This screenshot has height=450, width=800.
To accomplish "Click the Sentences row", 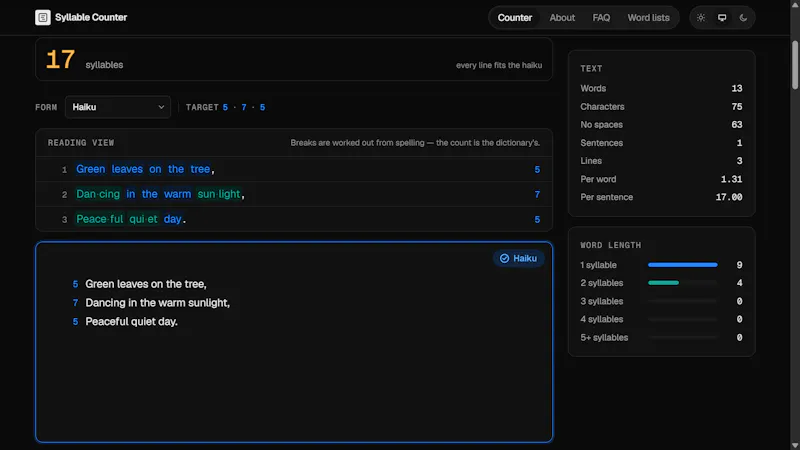I will pos(661,143).
